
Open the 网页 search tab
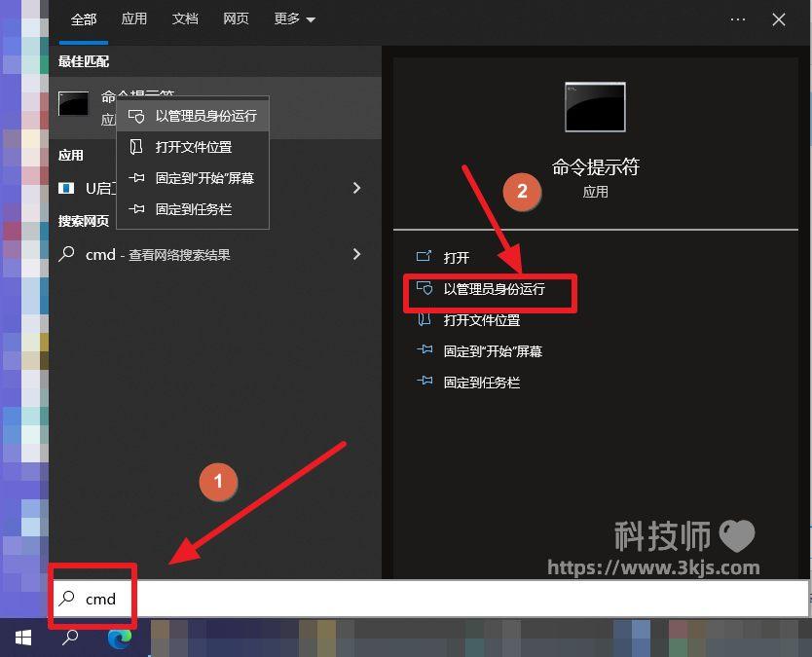coord(236,19)
